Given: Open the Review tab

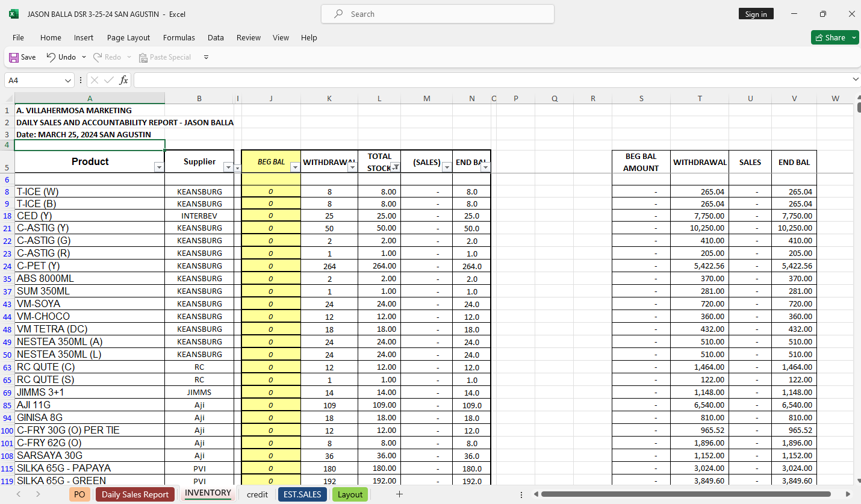Looking at the screenshot, I should [x=249, y=37].
